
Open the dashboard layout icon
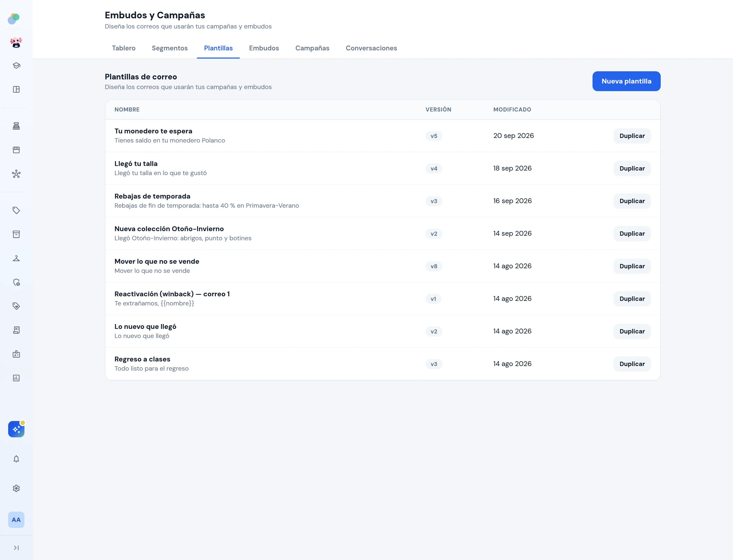click(16, 89)
